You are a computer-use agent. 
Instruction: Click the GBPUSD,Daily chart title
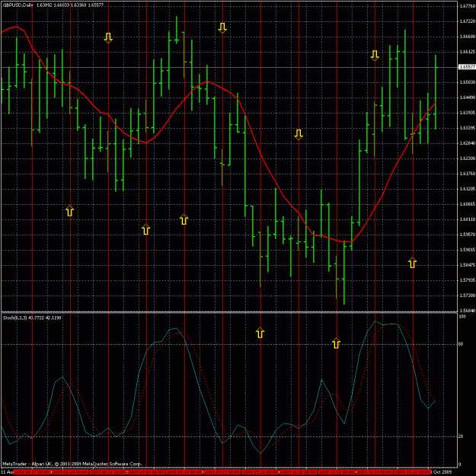(x=18, y=5)
